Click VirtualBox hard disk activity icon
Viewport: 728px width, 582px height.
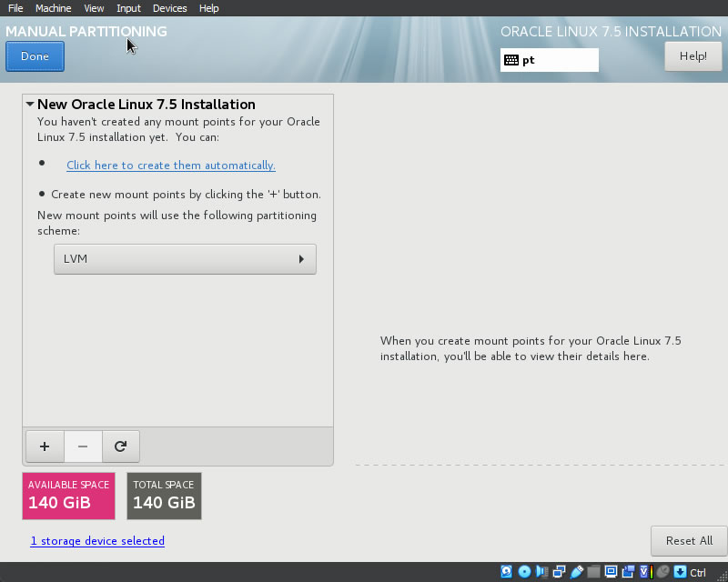pos(506,571)
